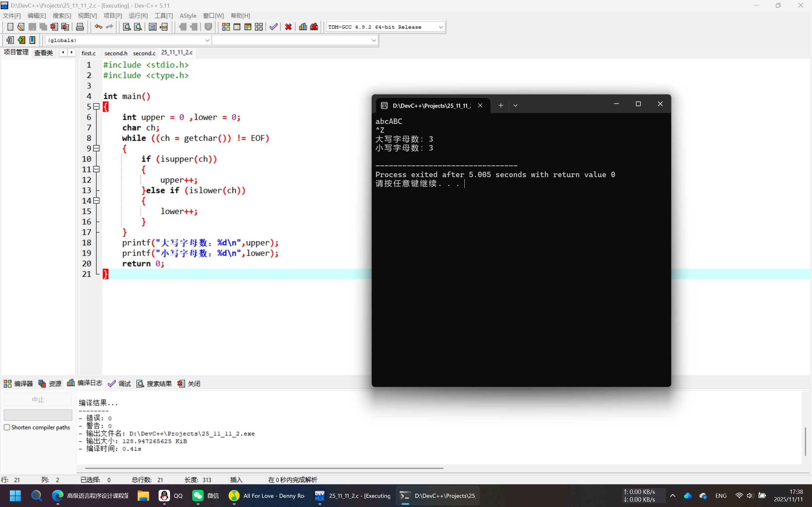Click the red X Stop Execution icon
This screenshot has width=812, height=507.
[x=288, y=27]
